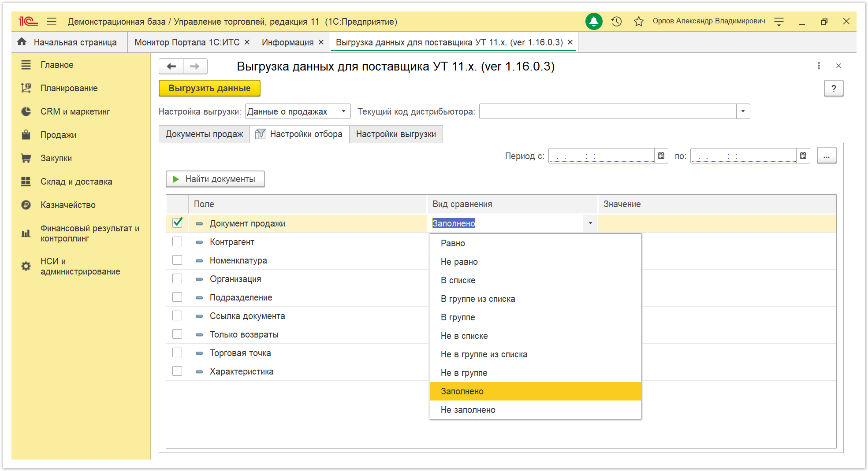Open the main hamburger menu
868x471 pixels.
[x=52, y=21]
